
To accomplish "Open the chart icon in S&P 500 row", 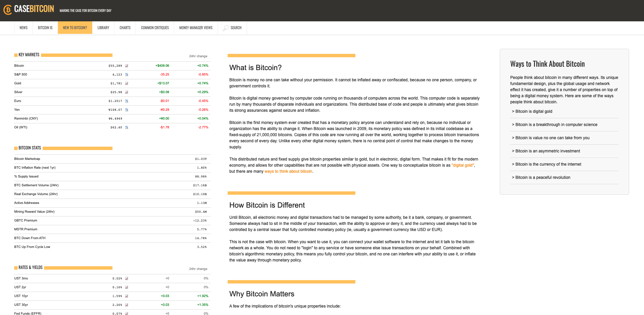I will [127, 75].
